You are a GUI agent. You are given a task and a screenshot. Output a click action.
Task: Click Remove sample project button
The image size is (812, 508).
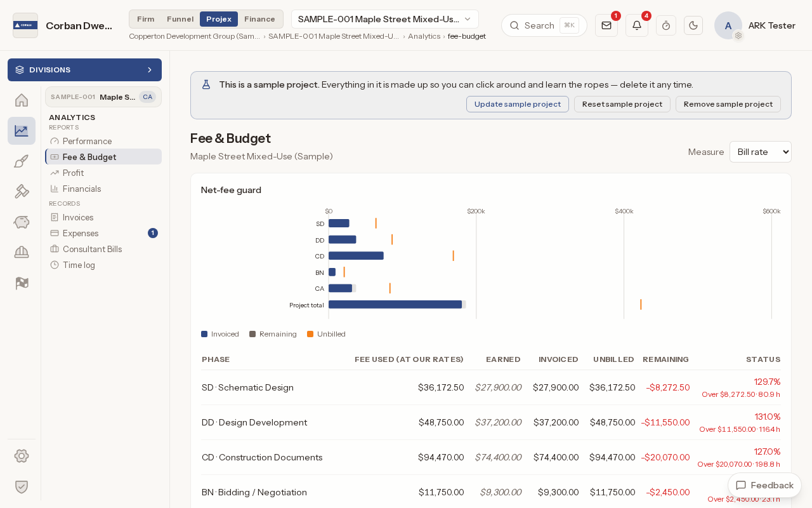[728, 104]
